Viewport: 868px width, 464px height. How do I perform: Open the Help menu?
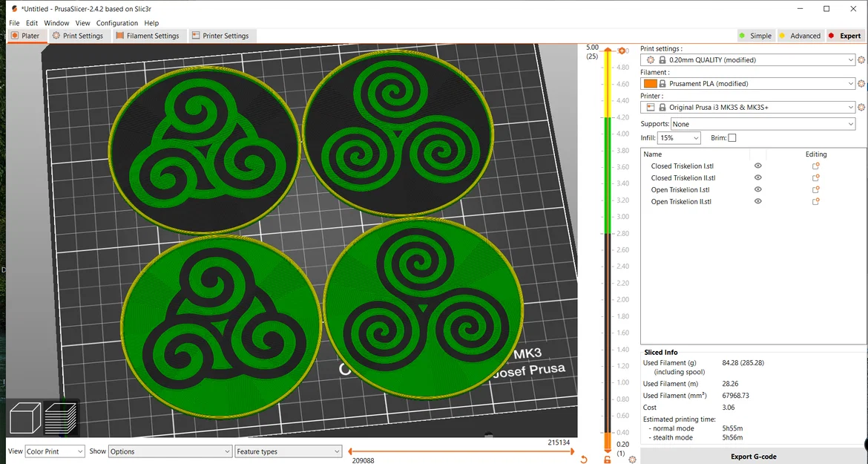click(151, 23)
